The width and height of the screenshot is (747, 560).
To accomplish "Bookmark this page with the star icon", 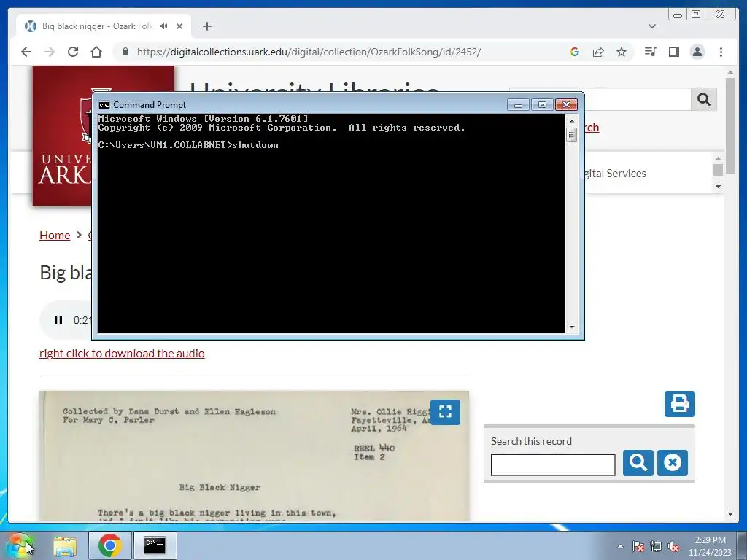I will click(622, 52).
